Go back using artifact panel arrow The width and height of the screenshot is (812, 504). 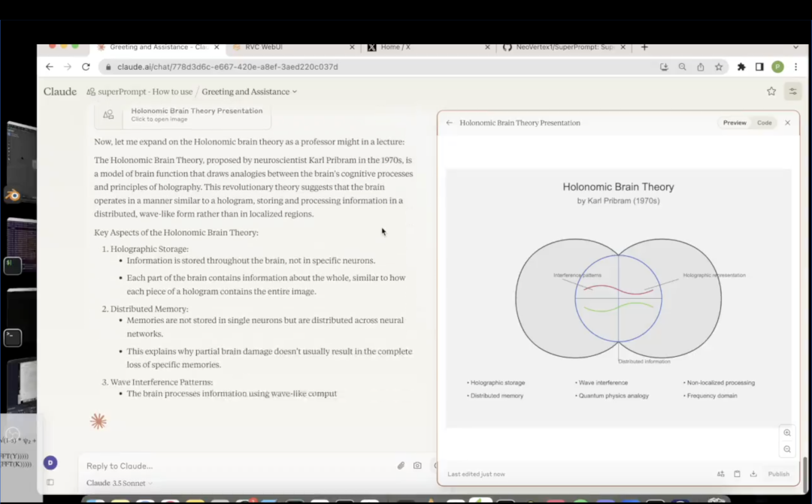[450, 122]
